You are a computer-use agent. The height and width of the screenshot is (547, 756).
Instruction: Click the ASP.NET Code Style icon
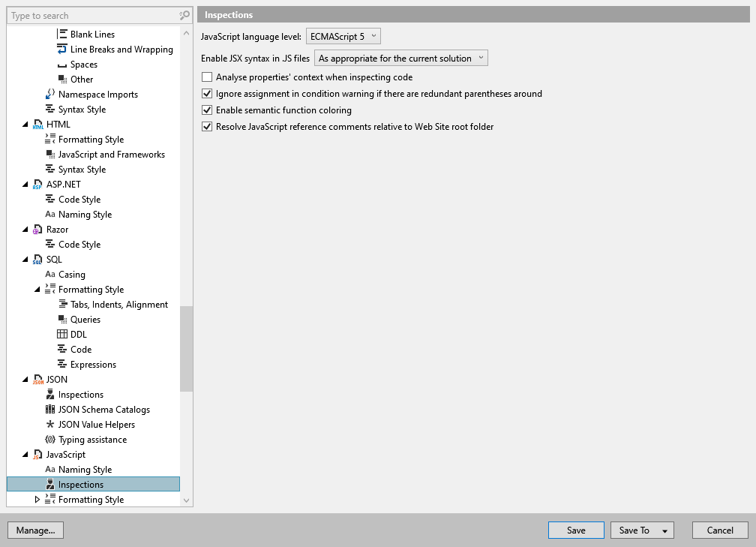point(50,200)
